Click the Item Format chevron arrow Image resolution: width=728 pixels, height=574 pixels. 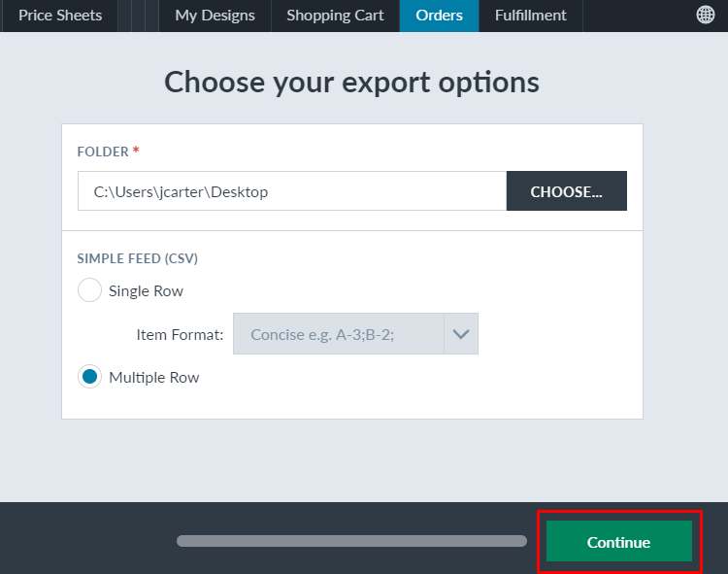461,334
